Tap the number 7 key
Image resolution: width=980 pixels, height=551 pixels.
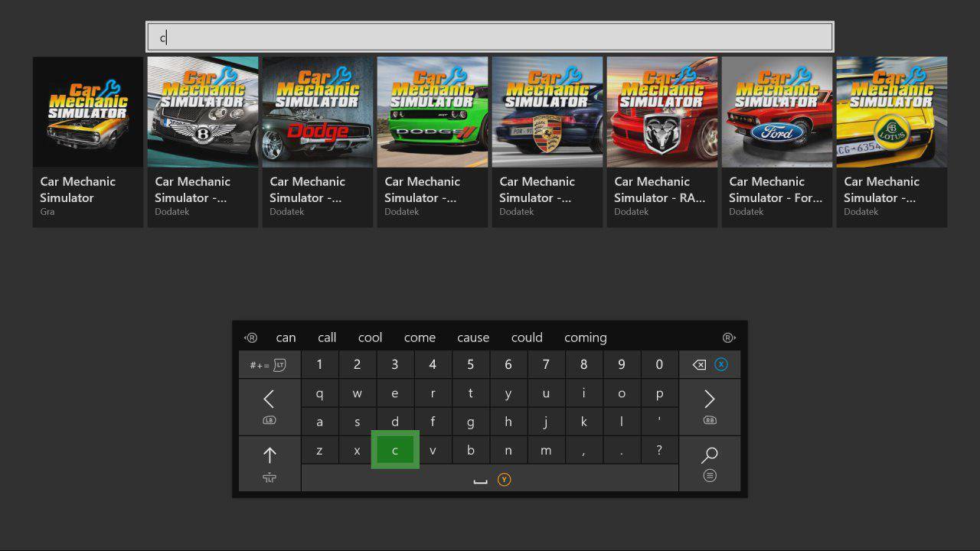[x=546, y=365]
